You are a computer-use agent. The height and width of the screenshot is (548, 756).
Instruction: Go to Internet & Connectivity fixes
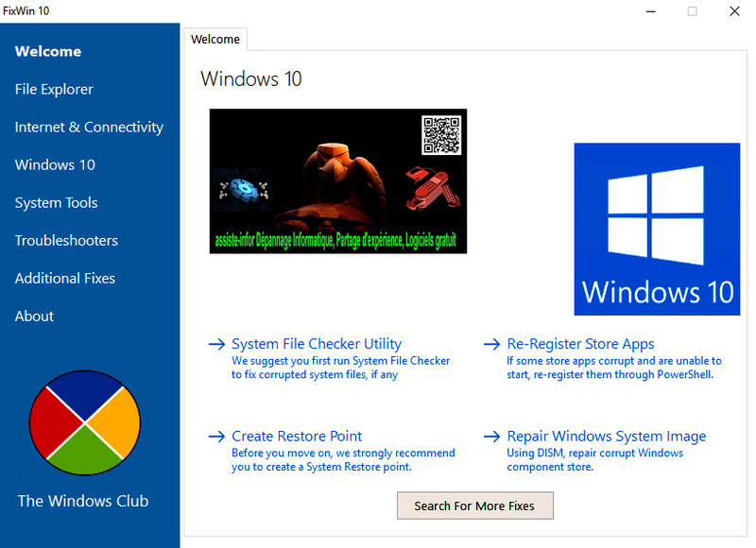click(x=89, y=127)
